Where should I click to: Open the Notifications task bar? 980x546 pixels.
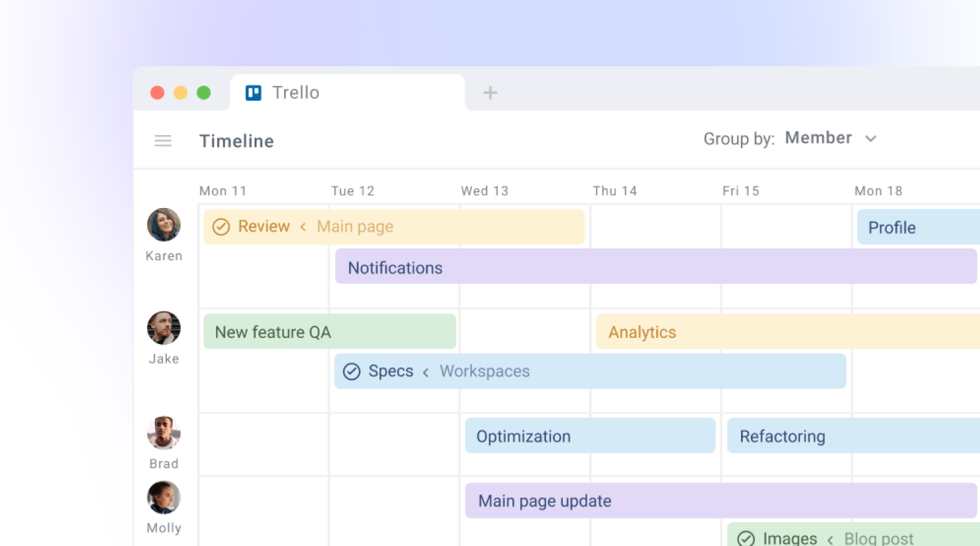click(x=656, y=266)
